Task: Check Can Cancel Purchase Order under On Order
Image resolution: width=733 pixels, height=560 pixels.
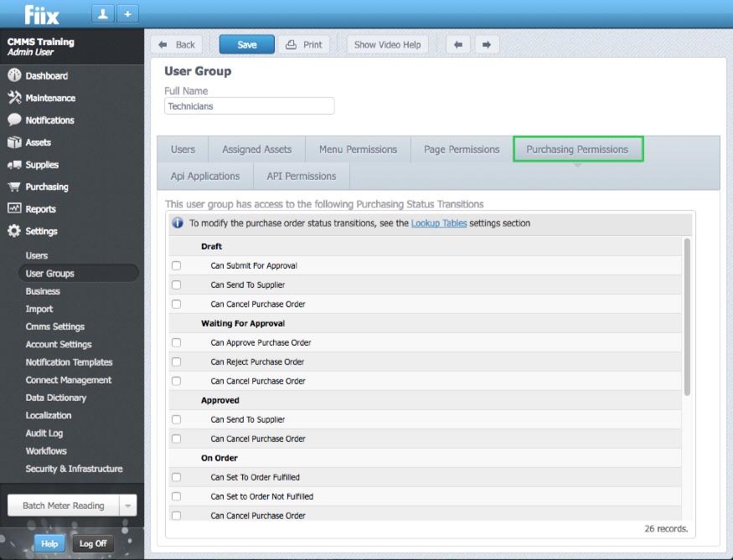Action: click(176, 516)
